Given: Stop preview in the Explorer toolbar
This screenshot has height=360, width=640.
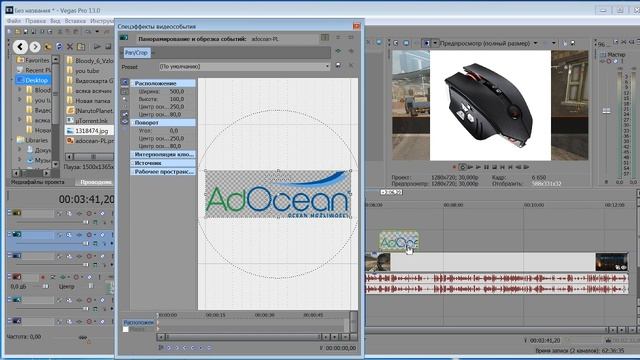Looking at the screenshot, I should (108, 47).
